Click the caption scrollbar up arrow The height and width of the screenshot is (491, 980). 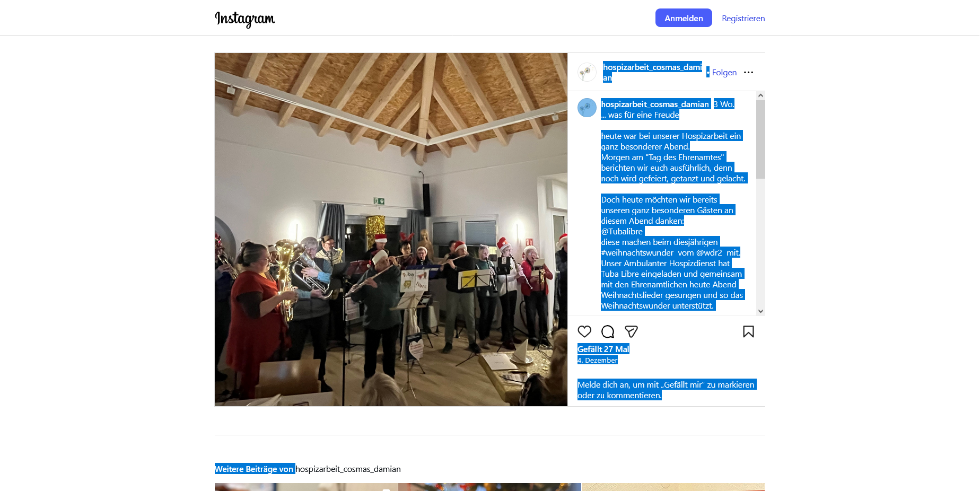(x=760, y=95)
